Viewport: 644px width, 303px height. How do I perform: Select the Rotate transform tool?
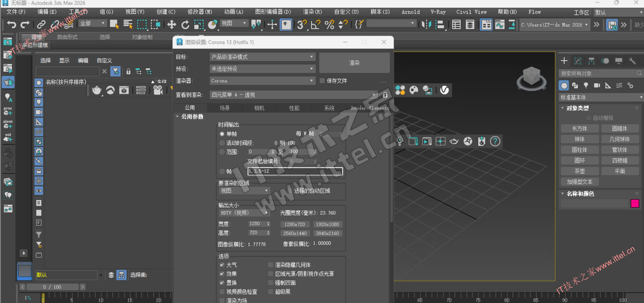tap(185, 25)
